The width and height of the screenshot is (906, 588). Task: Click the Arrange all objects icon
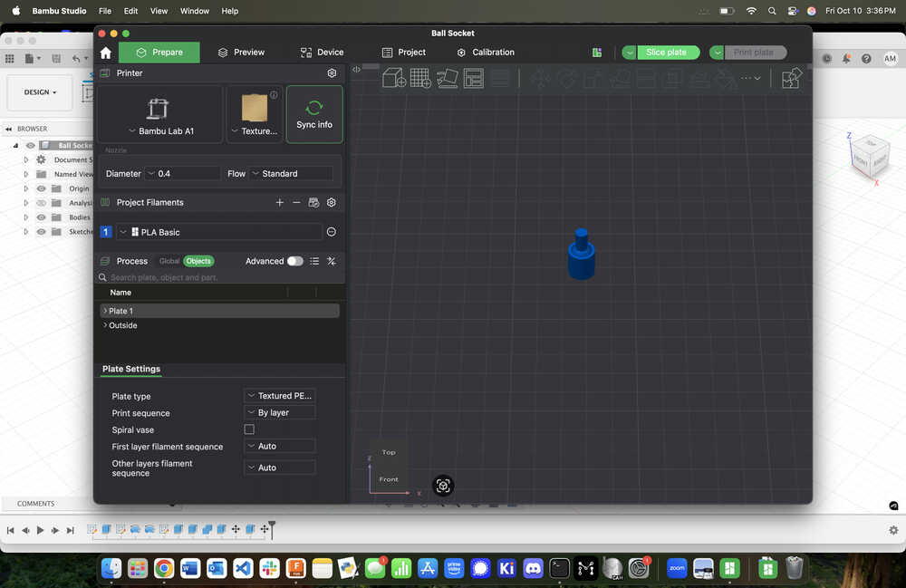[473, 78]
